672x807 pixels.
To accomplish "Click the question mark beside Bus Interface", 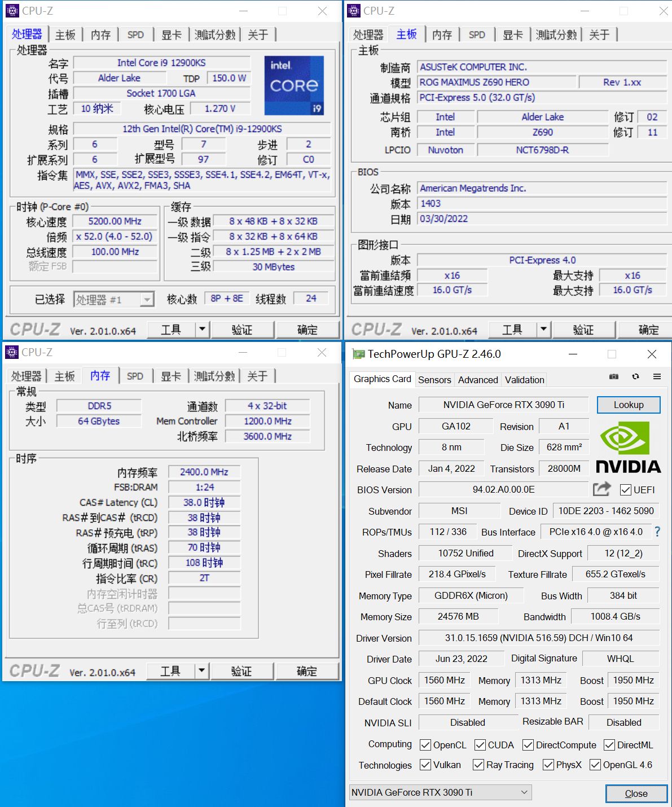I will click(657, 531).
